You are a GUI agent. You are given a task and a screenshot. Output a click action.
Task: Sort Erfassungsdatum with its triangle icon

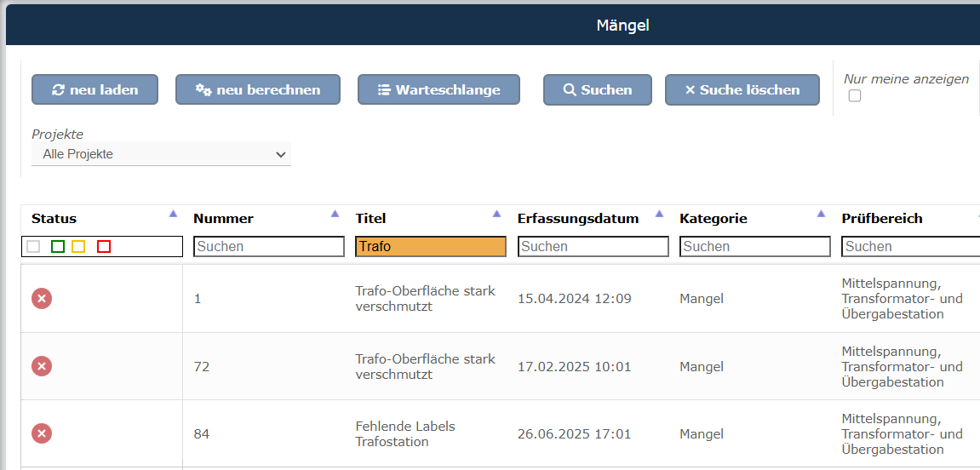click(x=659, y=214)
